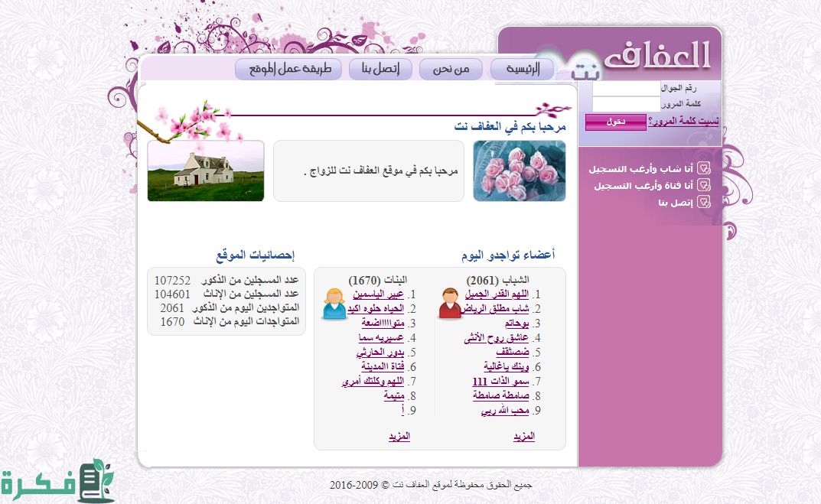Image resolution: width=821 pixels, height=504 pixels.
Task: Click heart icon beside male registration link
Action: pyautogui.click(x=705, y=169)
